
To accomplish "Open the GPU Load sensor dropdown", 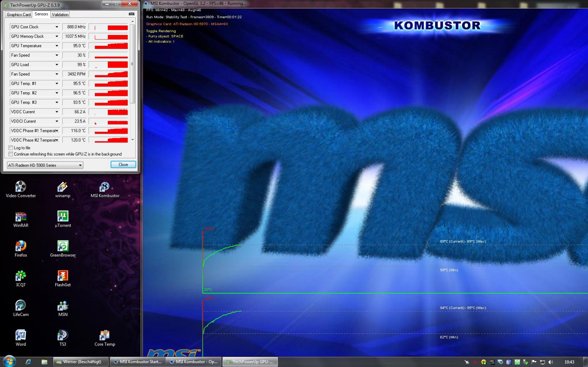I will pos(57,65).
